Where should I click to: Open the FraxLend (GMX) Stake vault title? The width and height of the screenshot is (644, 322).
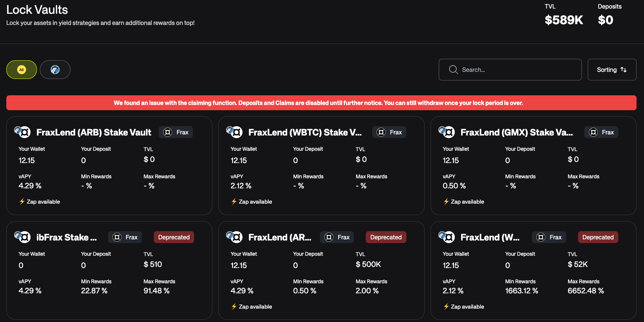point(516,133)
